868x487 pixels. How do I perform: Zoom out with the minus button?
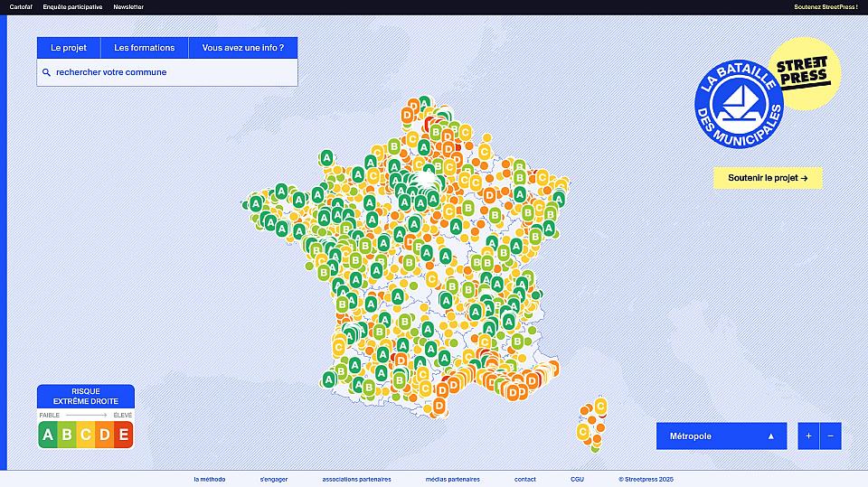pos(830,436)
